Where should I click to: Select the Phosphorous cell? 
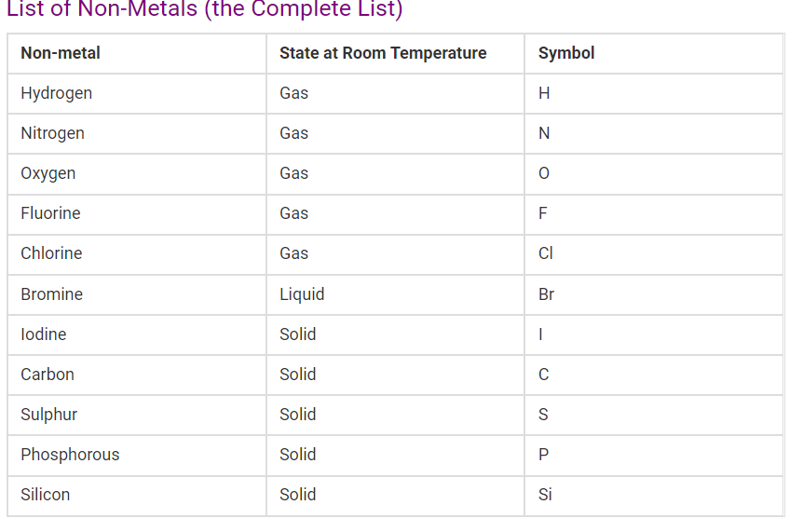(70, 455)
